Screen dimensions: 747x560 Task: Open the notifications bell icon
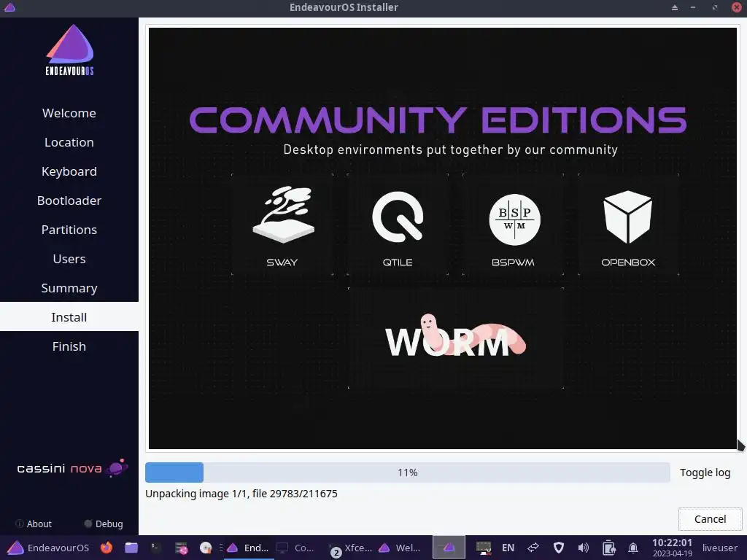point(633,548)
